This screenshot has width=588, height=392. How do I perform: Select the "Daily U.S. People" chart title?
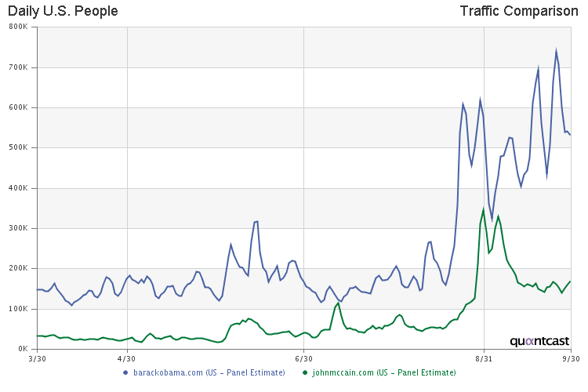pos(63,11)
